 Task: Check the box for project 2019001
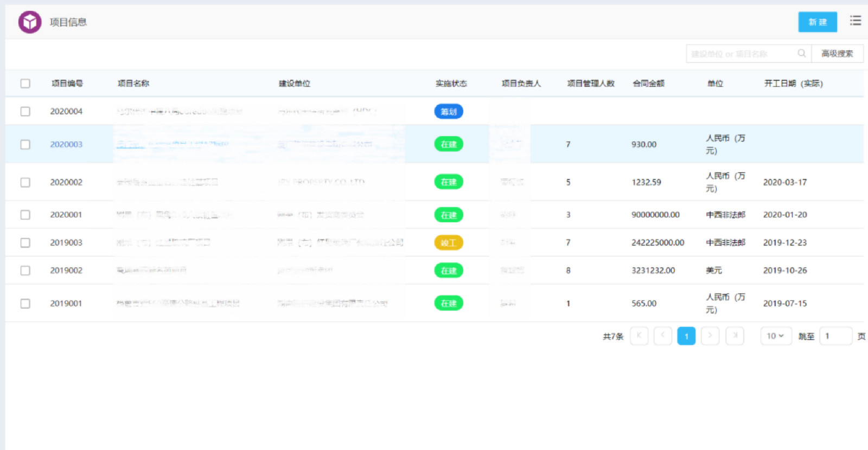[25, 303]
